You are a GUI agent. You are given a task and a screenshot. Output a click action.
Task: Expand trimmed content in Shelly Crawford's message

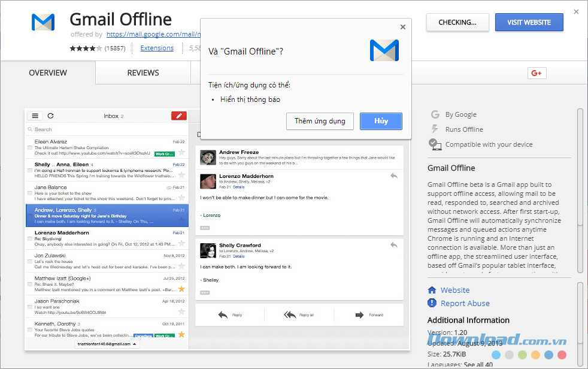(204, 292)
